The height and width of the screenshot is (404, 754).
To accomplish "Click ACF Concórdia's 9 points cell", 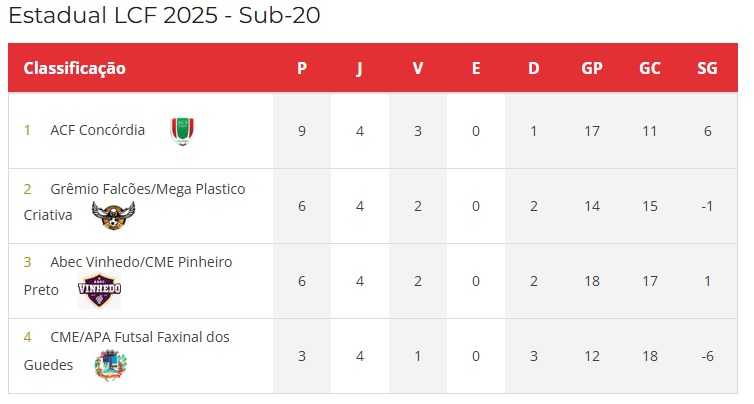I will (302, 131).
